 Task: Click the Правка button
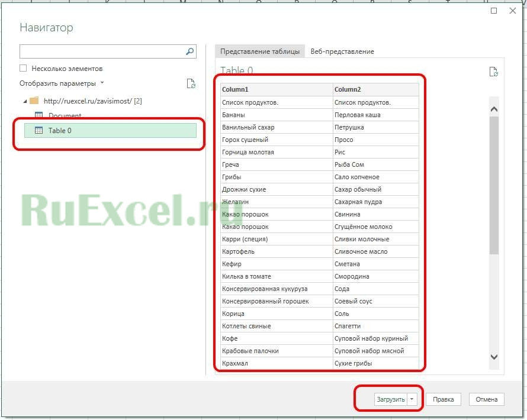(x=443, y=399)
